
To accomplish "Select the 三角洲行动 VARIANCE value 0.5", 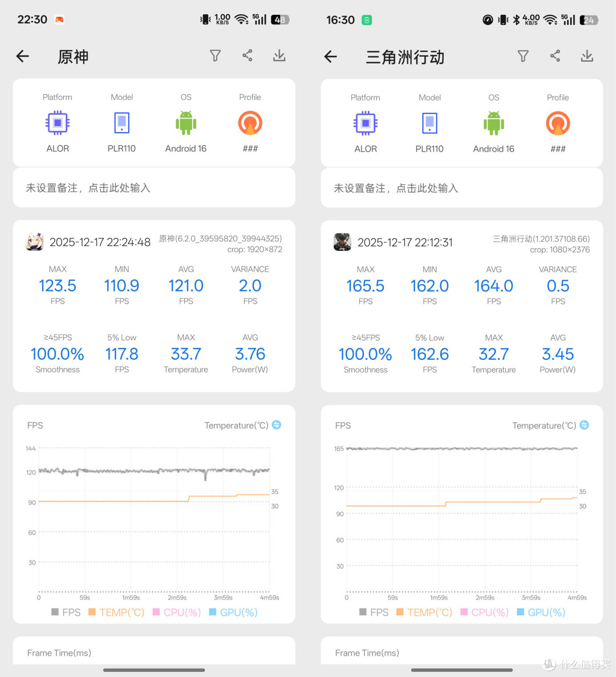I will coord(558,286).
